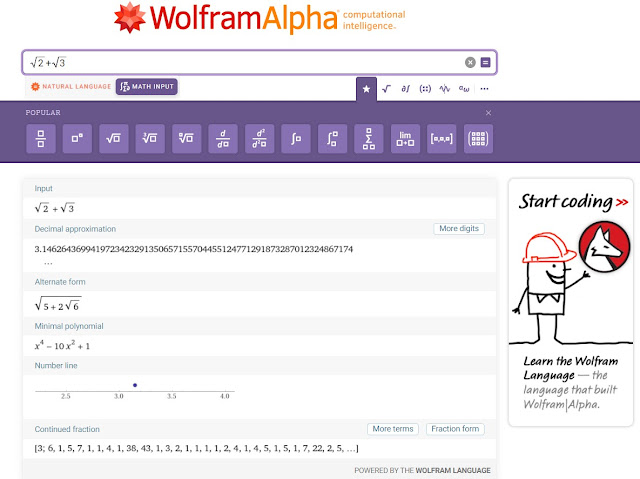640x479 pixels.
Task: Click the Minimal polynomial heading
Action: [x=69, y=326]
